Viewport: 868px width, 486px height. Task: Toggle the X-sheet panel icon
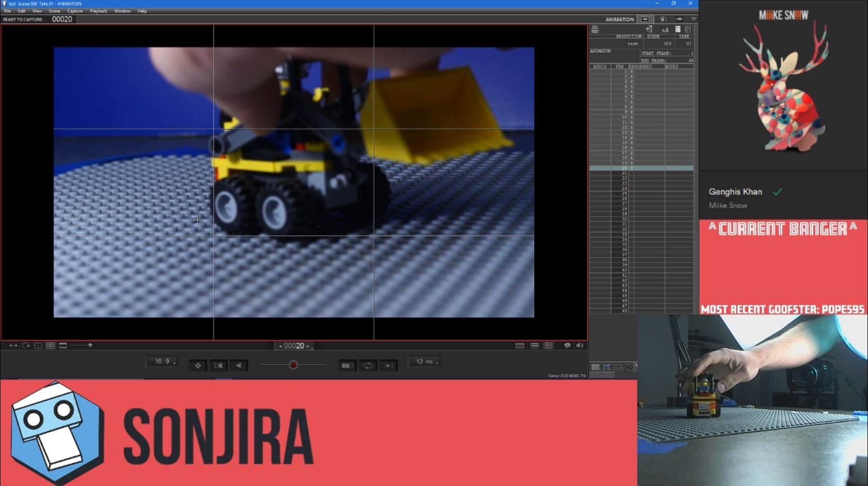pos(549,345)
